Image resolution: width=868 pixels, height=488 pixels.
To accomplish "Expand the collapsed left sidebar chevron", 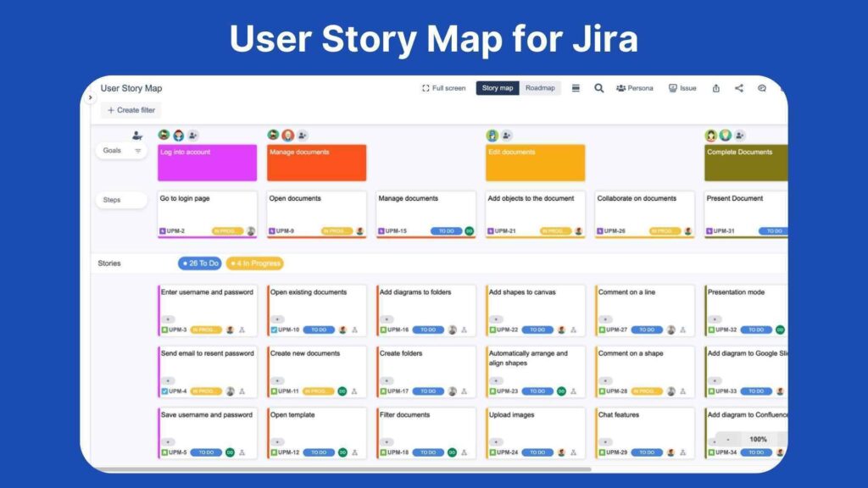I will 91,97.
